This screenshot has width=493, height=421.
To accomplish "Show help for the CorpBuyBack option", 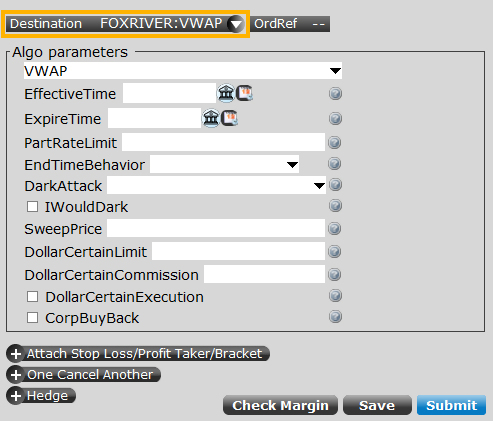I will click(335, 317).
